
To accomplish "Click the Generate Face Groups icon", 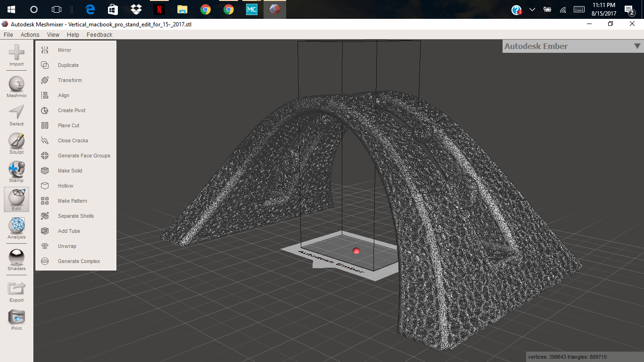I will (45, 156).
